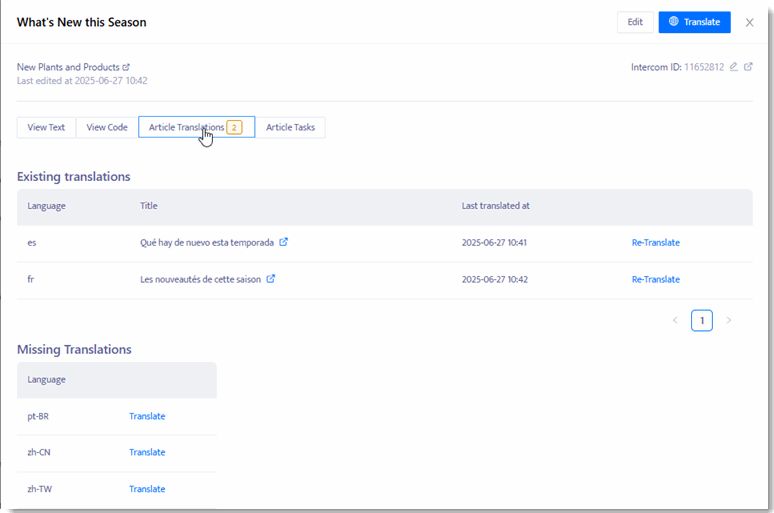
Task: Open the Spanish translation external link icon
Action: 283,242
